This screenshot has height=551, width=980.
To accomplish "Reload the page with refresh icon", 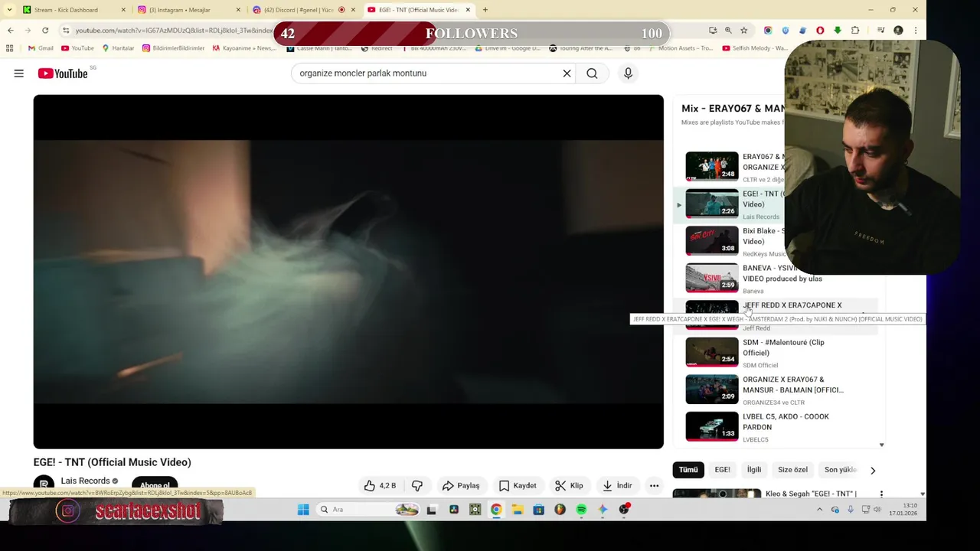I will point(45,30).
